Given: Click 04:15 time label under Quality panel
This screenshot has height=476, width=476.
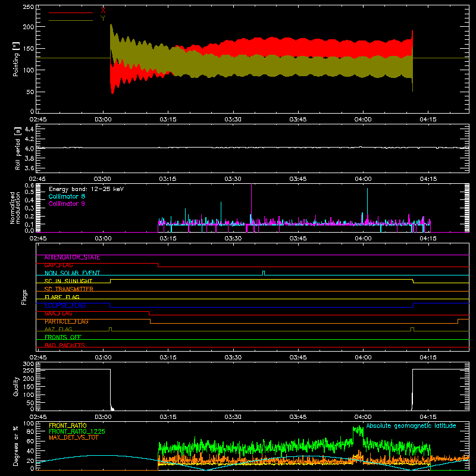Looking at the screenshot, I should [x=428, y=417].
